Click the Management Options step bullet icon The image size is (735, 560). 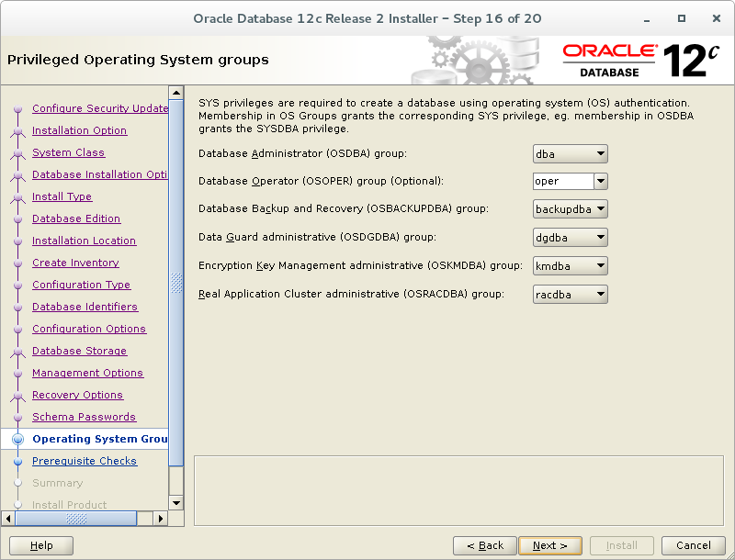[x=17, y=373]
